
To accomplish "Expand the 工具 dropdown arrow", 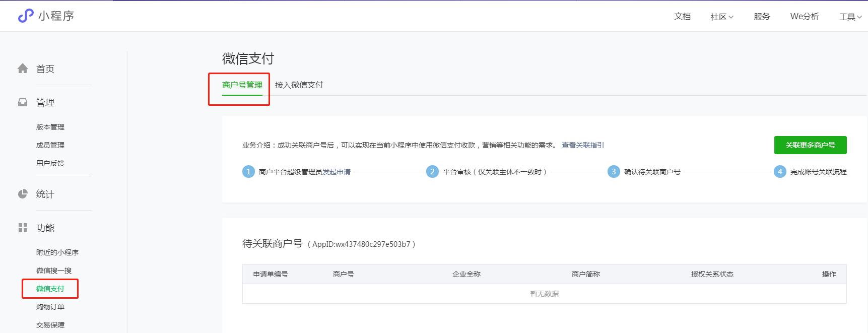I will click(x=859, y=17).
